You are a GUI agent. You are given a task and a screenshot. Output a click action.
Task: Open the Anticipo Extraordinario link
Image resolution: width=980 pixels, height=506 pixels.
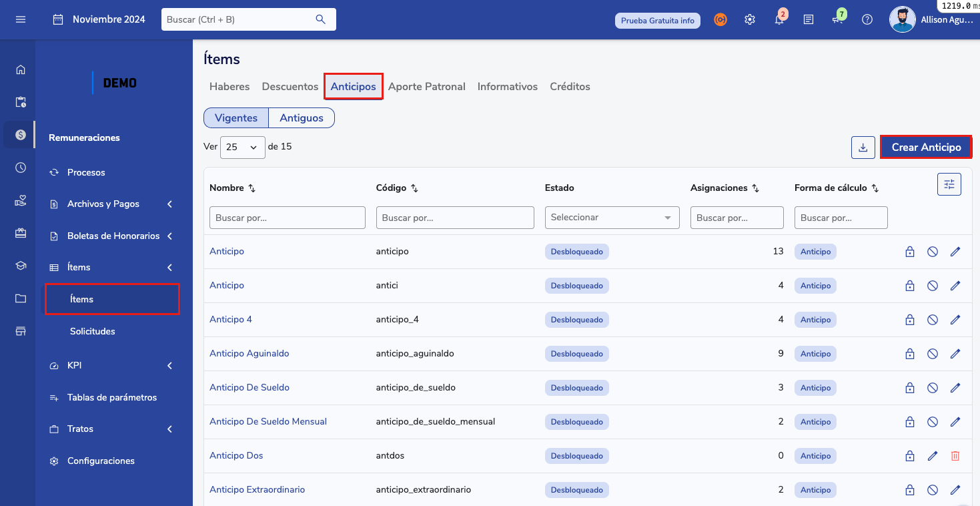point(257,489)
